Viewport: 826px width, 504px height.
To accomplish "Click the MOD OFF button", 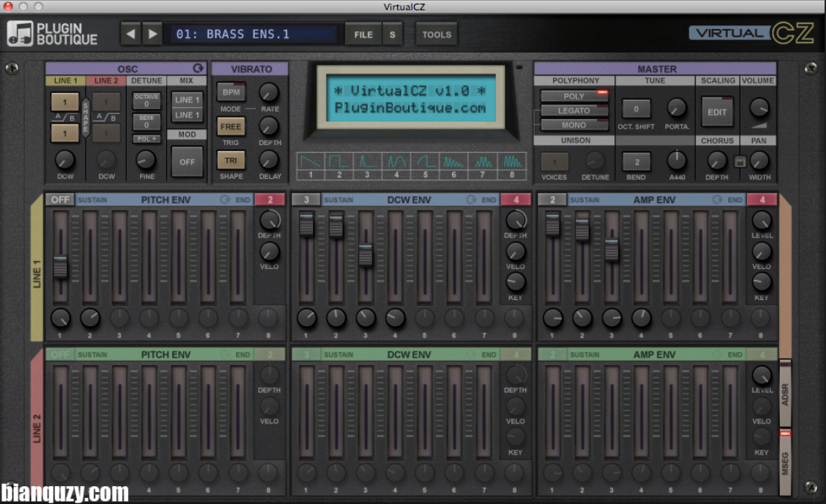I will [187, 161].
